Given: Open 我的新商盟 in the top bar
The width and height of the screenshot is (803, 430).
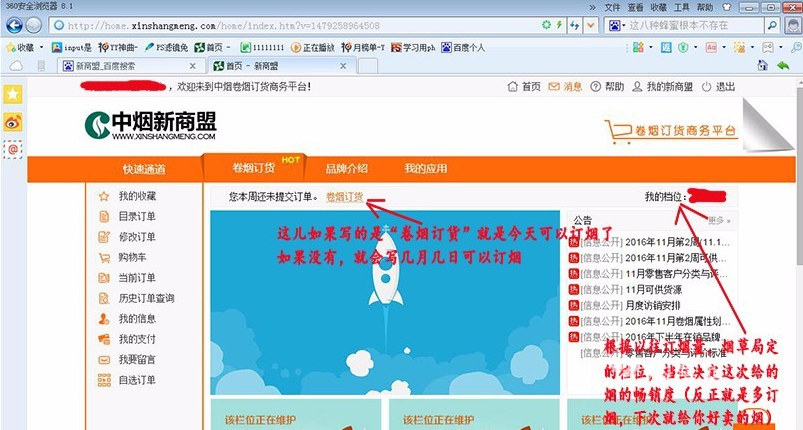Looking at the screenshot, I should (662, 87).
